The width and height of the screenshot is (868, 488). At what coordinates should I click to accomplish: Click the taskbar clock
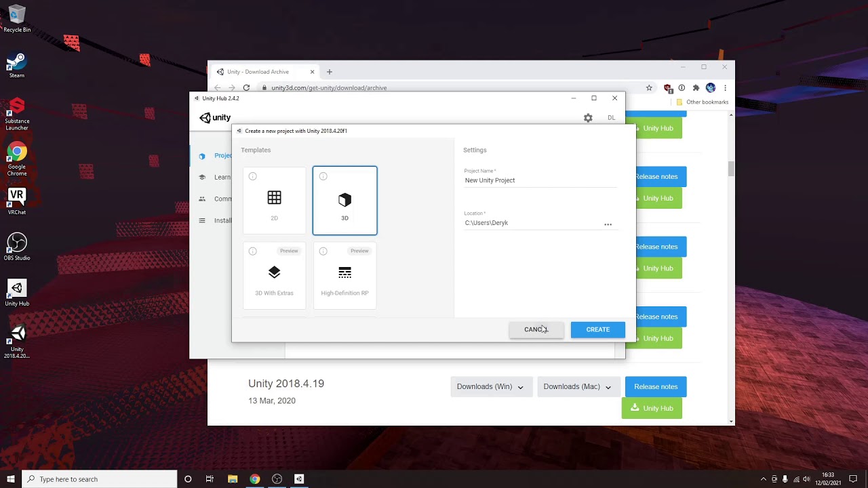[x=828, y=479]
